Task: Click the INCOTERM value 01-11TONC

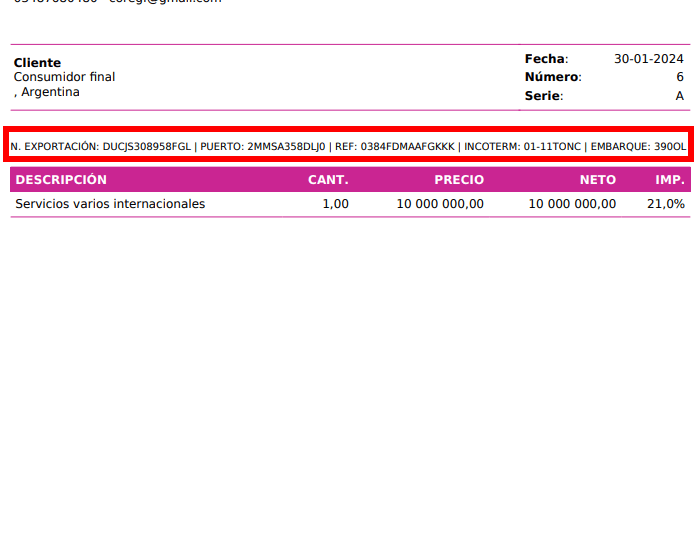Action: (x=552, y=147)
